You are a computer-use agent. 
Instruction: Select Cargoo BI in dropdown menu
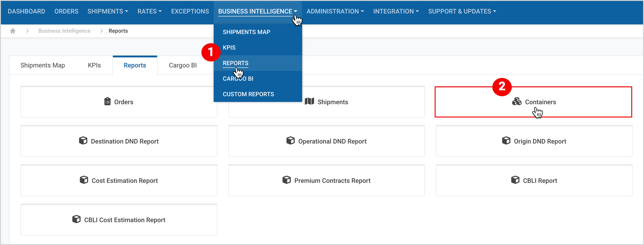tap(258, 79)
